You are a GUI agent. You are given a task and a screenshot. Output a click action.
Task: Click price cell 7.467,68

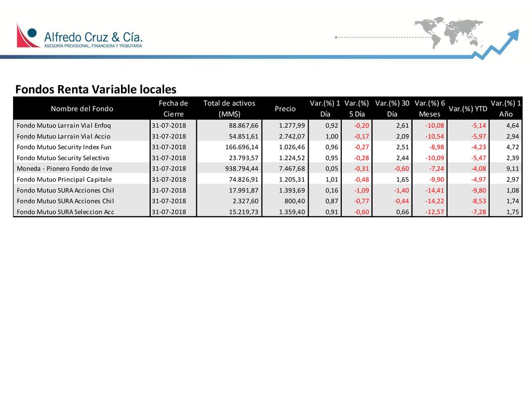tap(292, 169)
